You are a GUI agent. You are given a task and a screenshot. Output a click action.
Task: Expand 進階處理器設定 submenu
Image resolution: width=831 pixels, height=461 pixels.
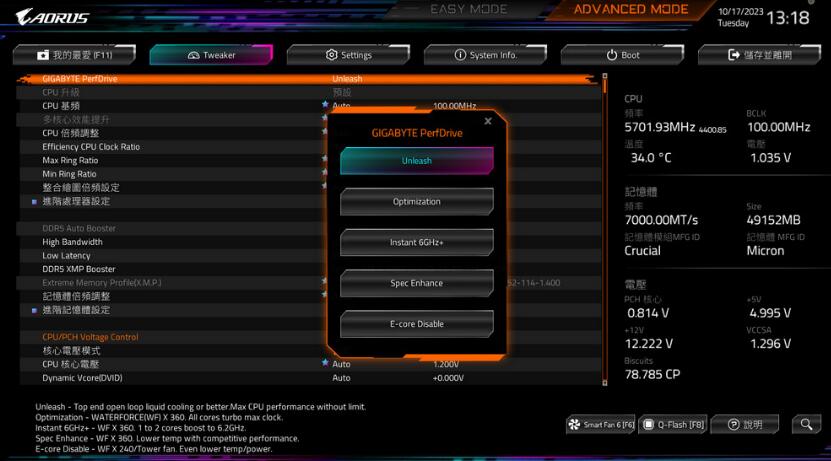[76, 201]
